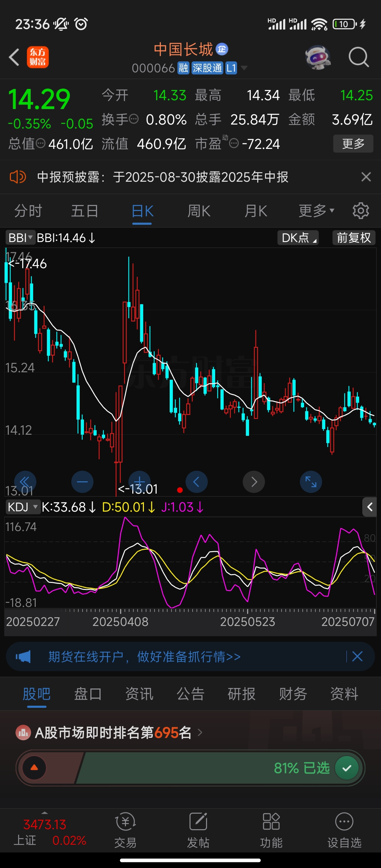The height and width of the screenshot is (868, 381).
Task: Open the robot assistant avatar
Action: pos(318,57)
